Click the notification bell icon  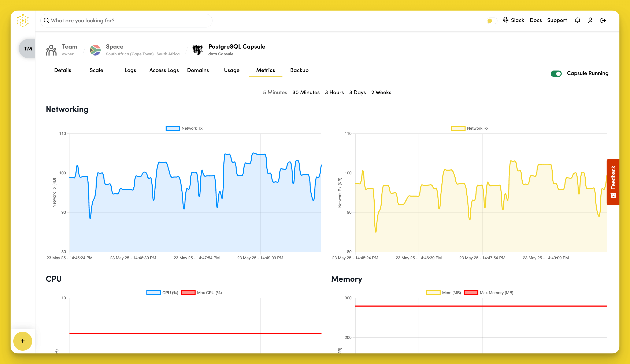(578, 20)
